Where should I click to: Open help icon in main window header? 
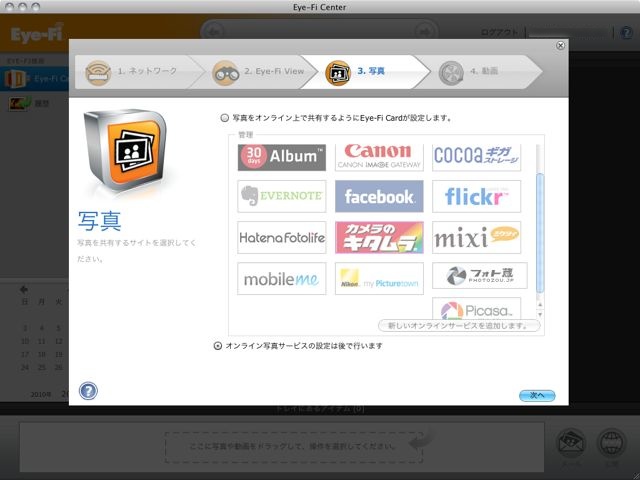coord(627,33)
